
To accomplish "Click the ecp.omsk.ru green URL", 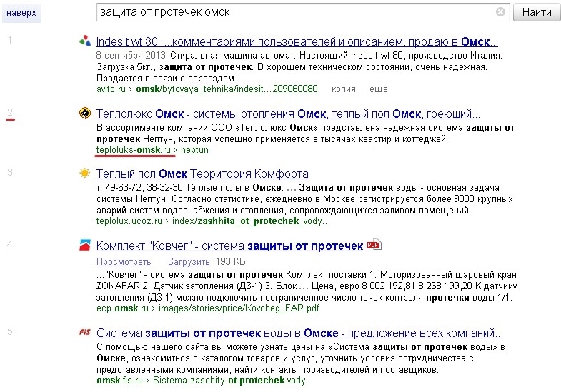I will (122, 308).
